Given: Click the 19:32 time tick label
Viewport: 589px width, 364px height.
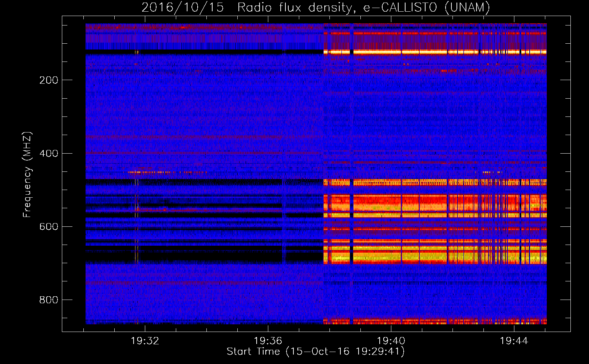Looking at the screenshot, I should [145, 341].
